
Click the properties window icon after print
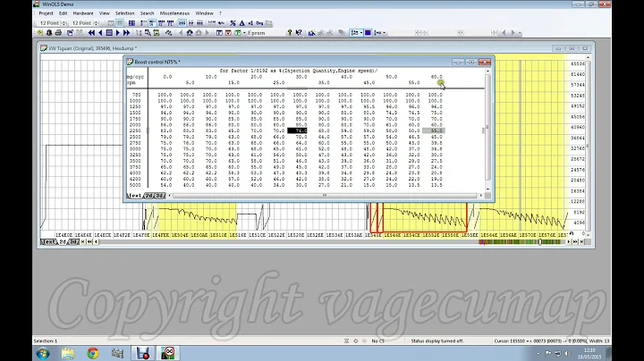click(71, 33)
